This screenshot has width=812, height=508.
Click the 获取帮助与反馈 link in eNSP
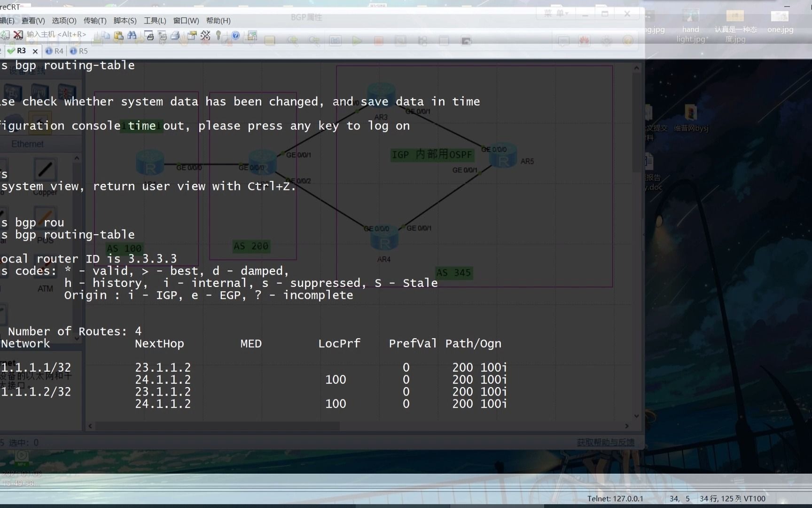point(605,443)
